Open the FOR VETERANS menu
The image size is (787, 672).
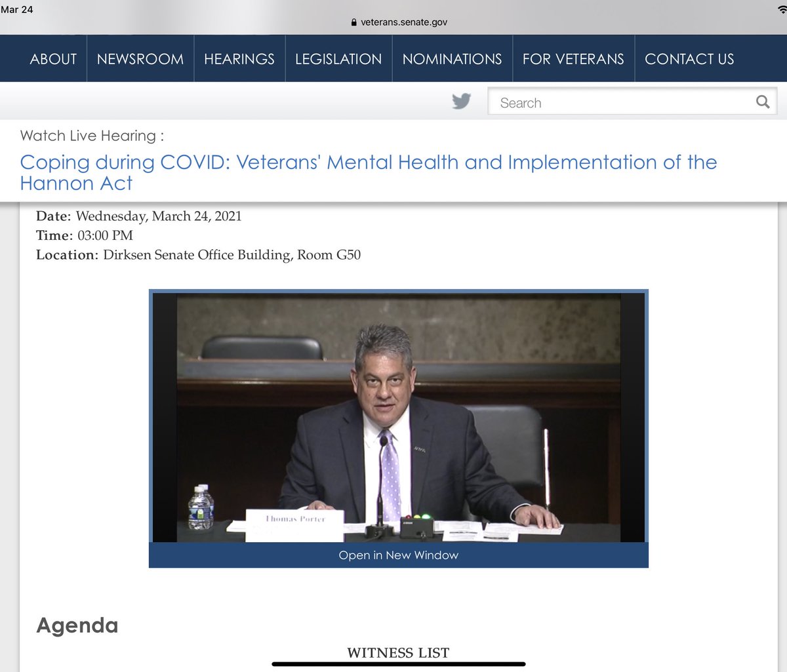(x=573, y=59)
